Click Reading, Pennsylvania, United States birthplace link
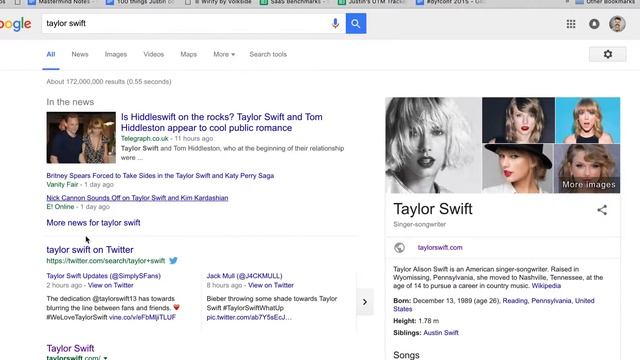The width and height of the screenshot is (640, 360). point(494,305)
